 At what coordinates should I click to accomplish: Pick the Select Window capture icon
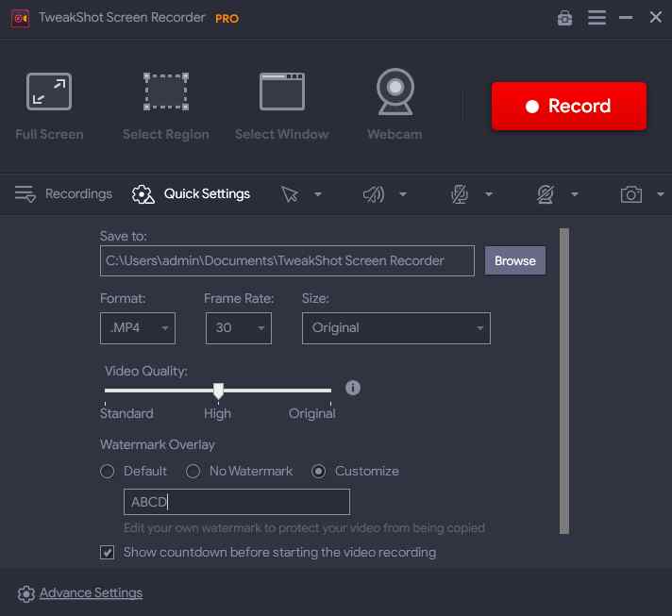coord(282,92)
